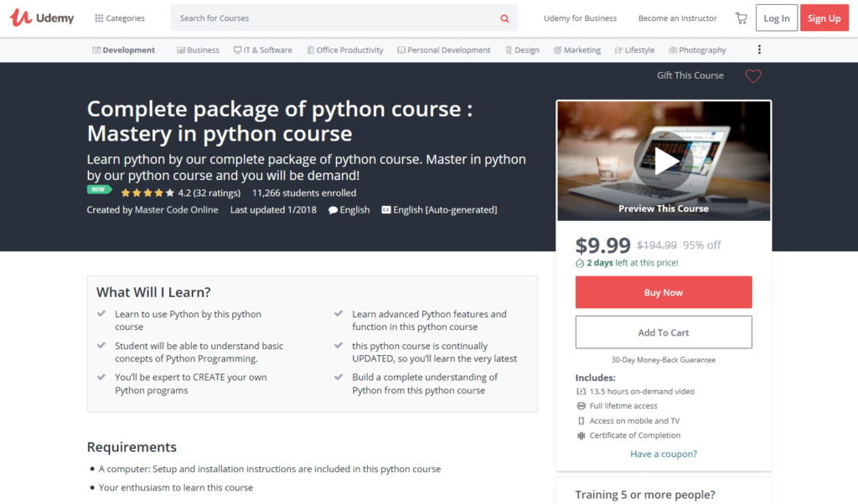Open the Development category tab
The image size is (858, 504).
[123, 50]
